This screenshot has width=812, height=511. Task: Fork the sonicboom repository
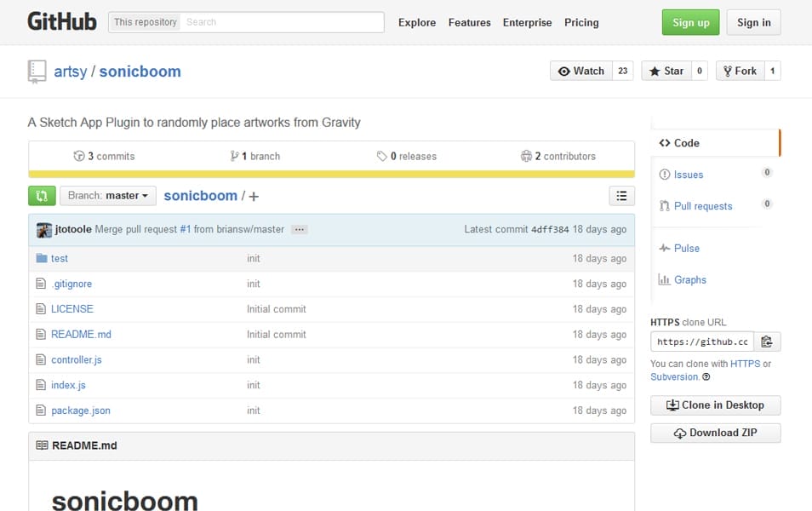point(739,72)
